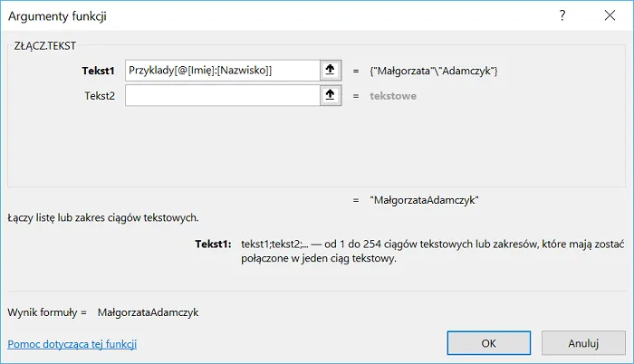634x364 pixels.
Task: Click the Łączy listę function description
Action: coord(102,217)
